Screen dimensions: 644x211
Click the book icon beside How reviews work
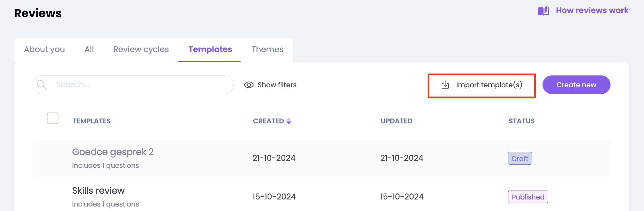pyautogui.click(x=543, y=11)
